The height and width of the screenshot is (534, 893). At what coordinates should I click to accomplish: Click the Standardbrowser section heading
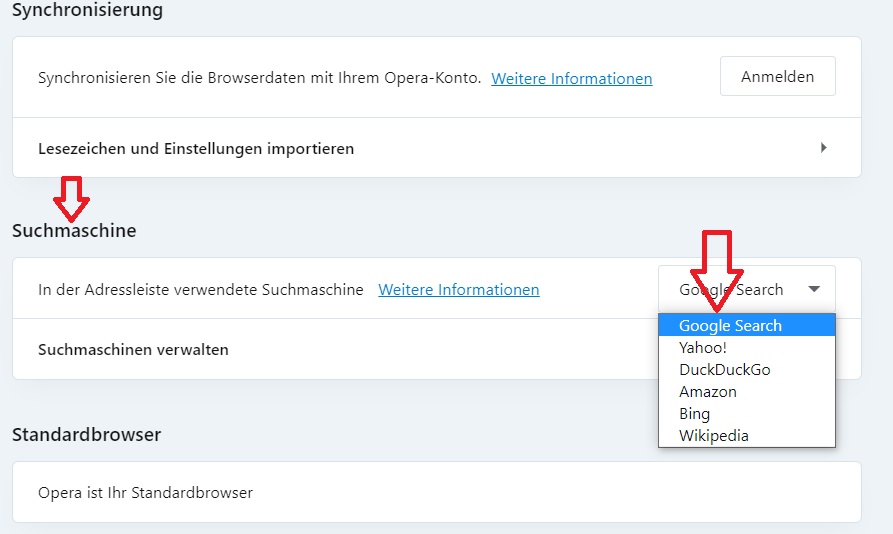[x=87, y=434]
